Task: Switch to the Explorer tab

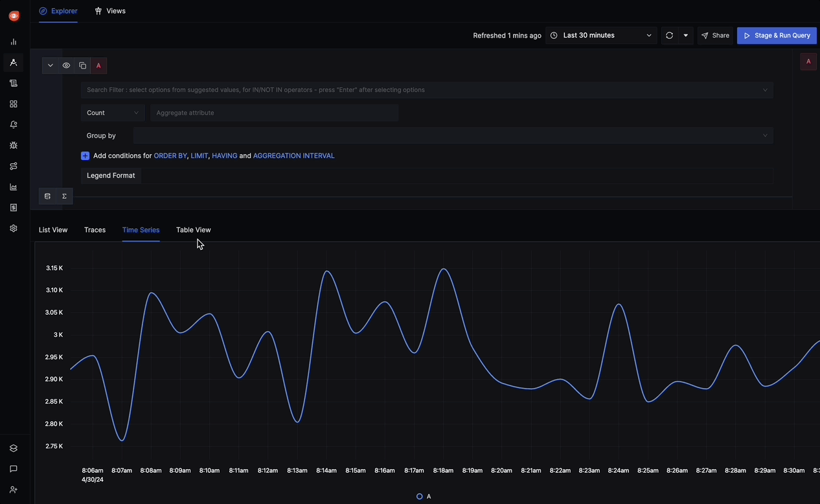Action: (58, 11)
